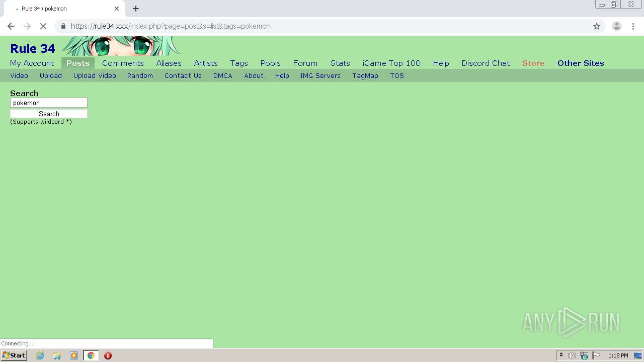The height and width of the screenshot is (362, 644).
Task: Click the Rule 34 site logo
Action: click(x=33, y=49)
